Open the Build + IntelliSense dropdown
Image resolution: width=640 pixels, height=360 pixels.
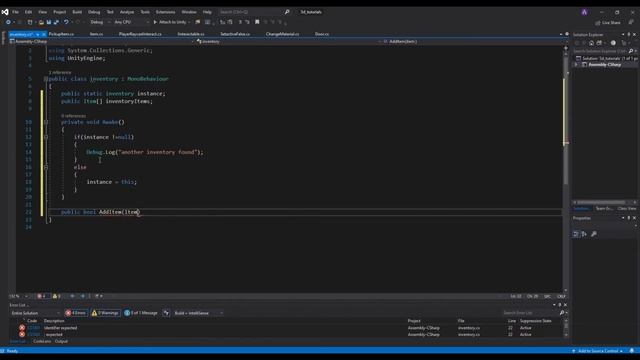pyautogui.click(x=198, y=313)
